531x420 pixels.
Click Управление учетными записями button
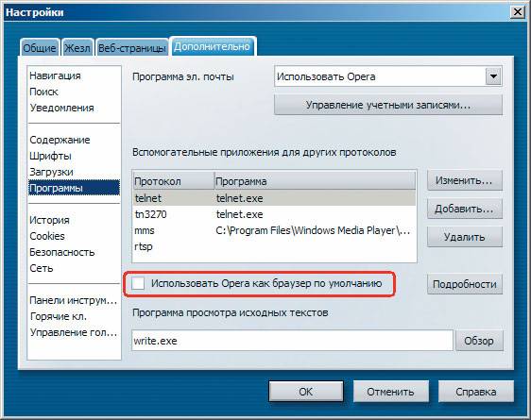388,105
